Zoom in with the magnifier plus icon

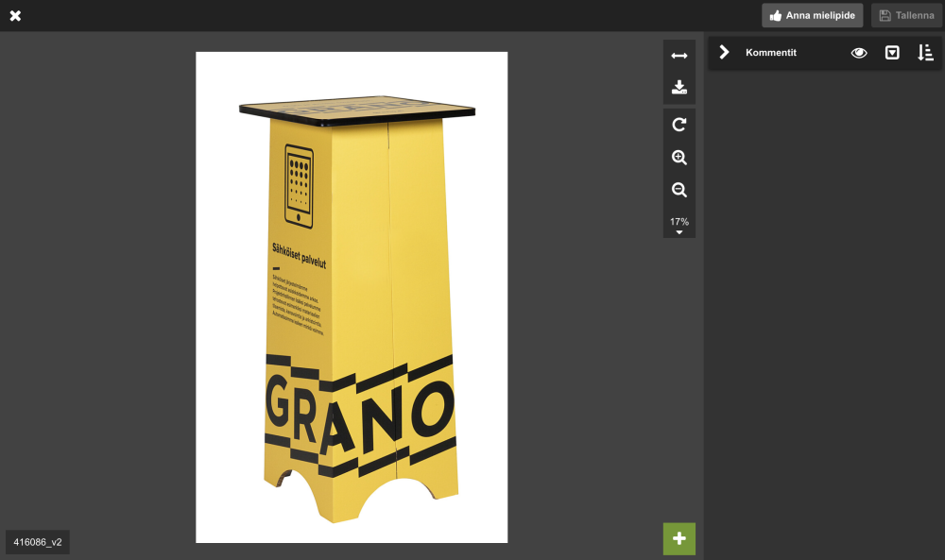point(679,157)
